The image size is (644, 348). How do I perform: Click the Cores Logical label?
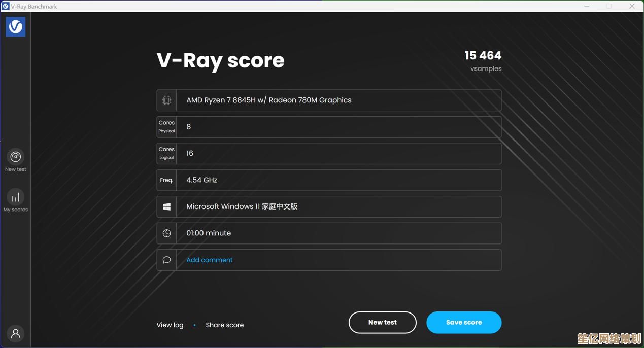click(166, 153)
